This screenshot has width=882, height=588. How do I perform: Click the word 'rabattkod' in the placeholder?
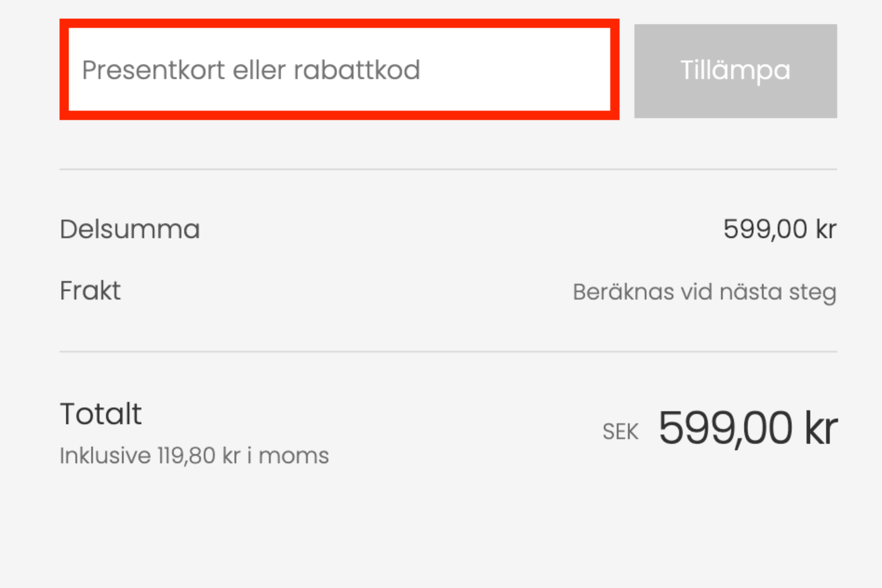click(356, 70)
